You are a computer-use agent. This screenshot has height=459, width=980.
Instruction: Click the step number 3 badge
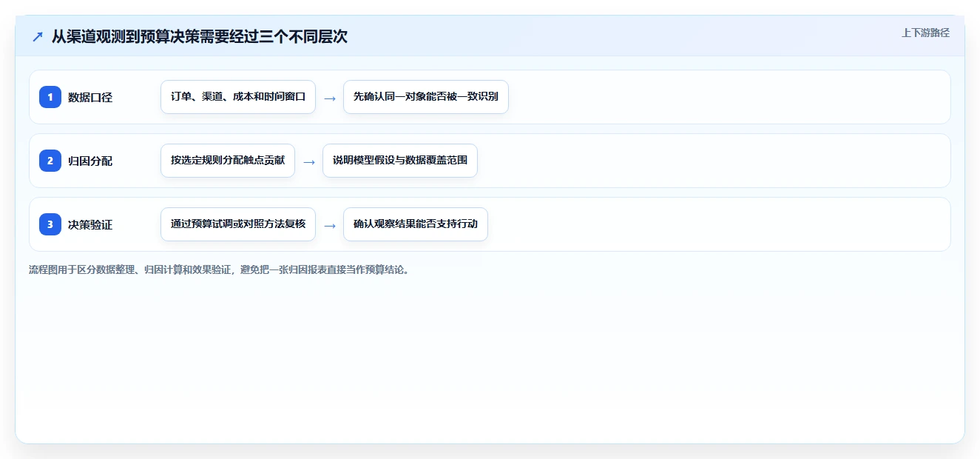pos(50,224)
